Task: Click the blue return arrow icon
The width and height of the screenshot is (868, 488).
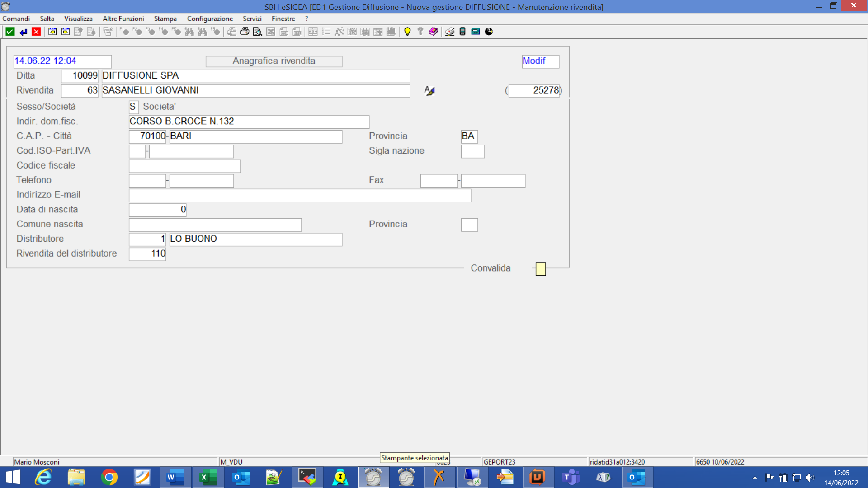Action: pos(23,32)
